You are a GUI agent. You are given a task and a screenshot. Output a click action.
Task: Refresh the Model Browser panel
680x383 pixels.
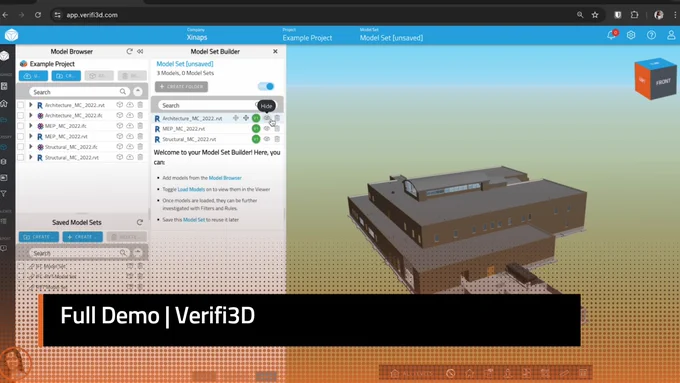pyautogui.click(x=129, y=51)
